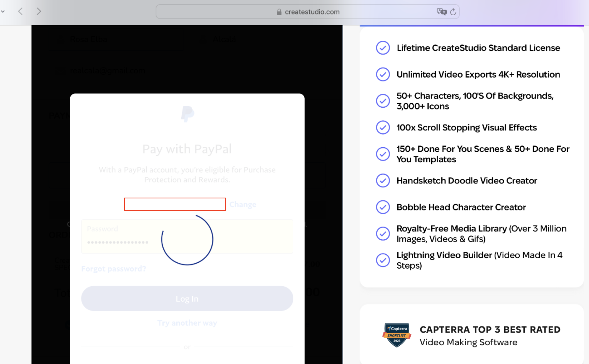This screenshot has width=589, height=364.
Task: Click the checkmark beside Bobble Head Character Creator
Action: 383,207
